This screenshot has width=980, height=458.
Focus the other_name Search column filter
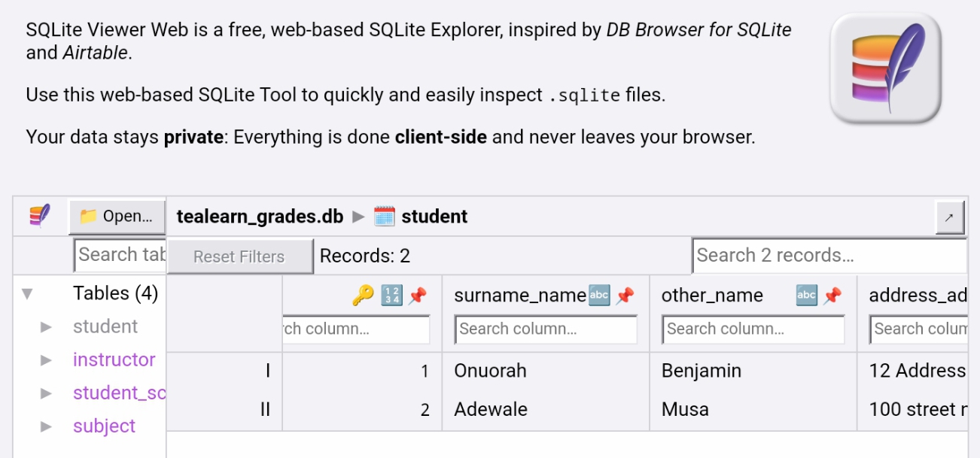tap(753, 329)
